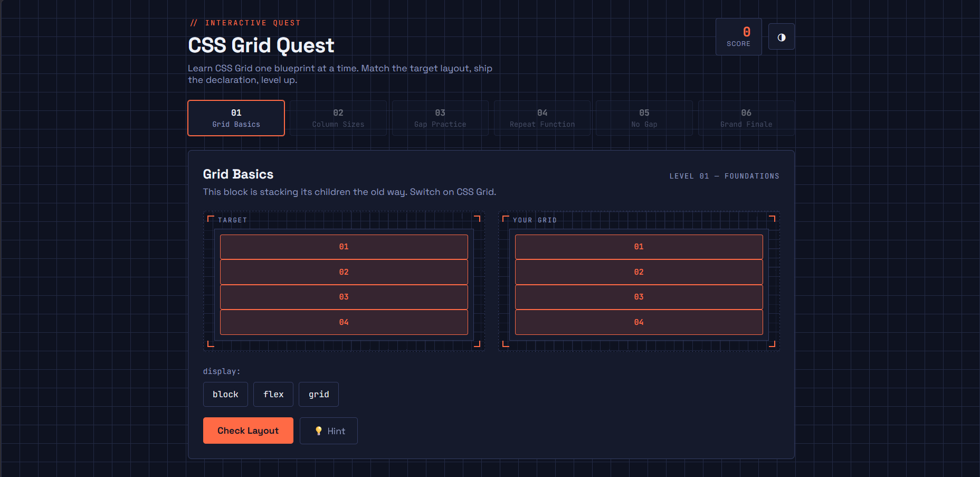The height and width of the screenshot is (477, 980).
Task: Click the Check Layout button
Action: click(x=248, y=431)
